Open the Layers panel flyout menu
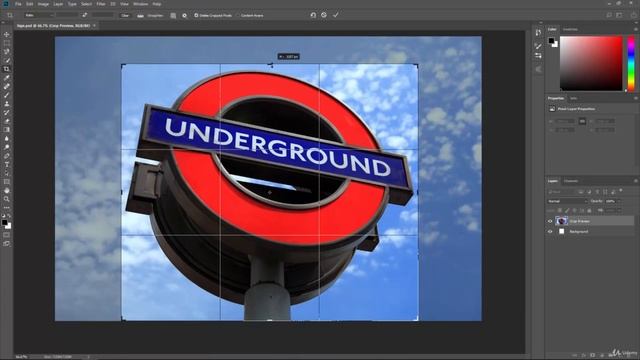 pyautogui.click(x=636, y=181)
